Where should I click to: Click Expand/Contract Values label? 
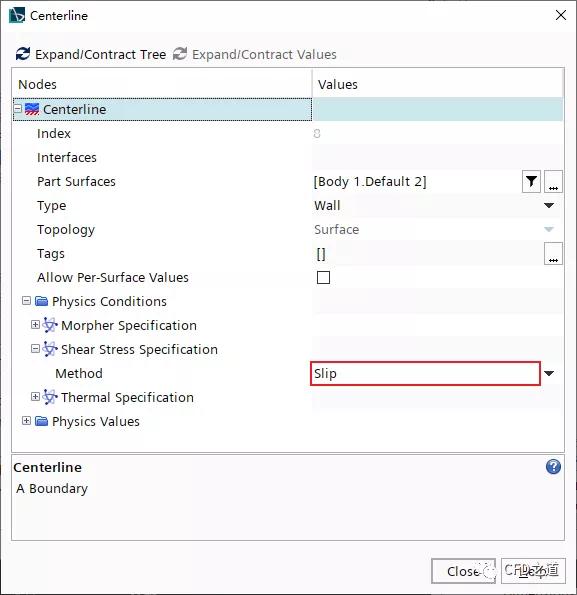pyautogui.click(x=264, y=54)
